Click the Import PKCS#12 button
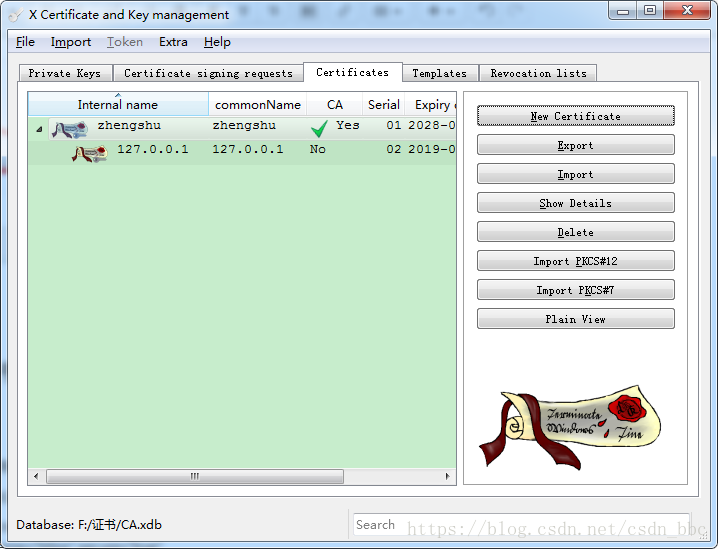 tap(576, 261)
